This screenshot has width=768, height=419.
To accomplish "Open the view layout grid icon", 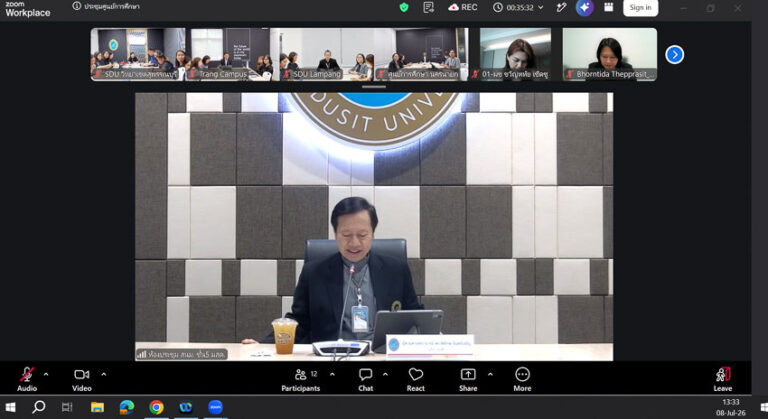I will [608, 7].
